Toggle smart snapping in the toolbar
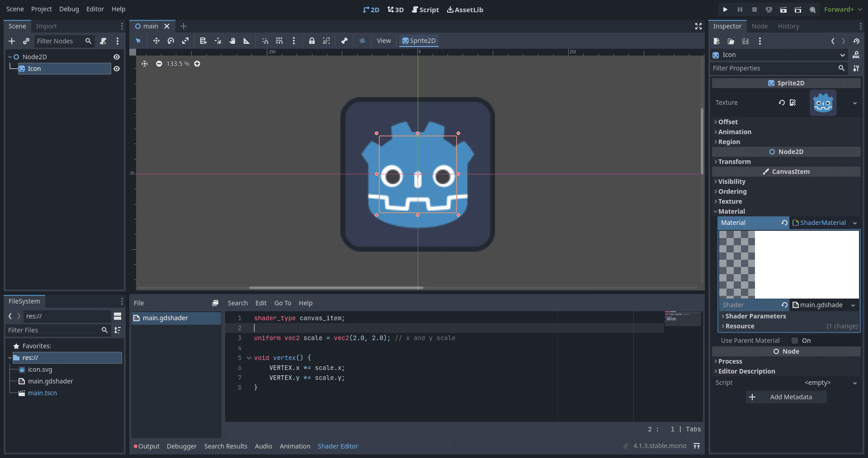Image resolution: width=868 pixels, height=458 pixels. pyautogui.click(x=265, y=41)
